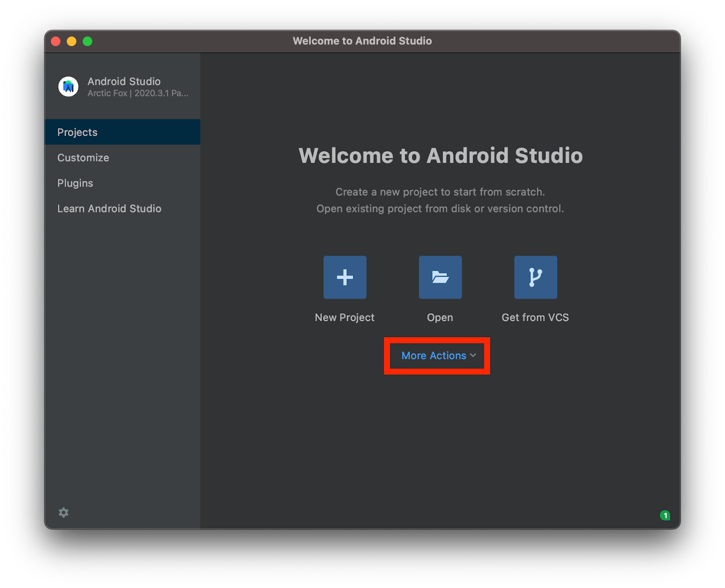Open Learn Android Studio section
725x588 pixels.
123,208
